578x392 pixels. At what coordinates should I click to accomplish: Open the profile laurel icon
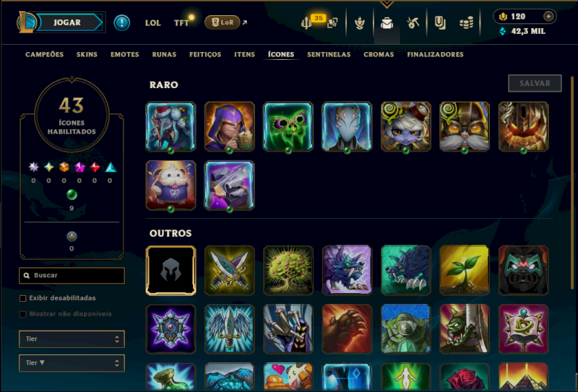point(359,23)
